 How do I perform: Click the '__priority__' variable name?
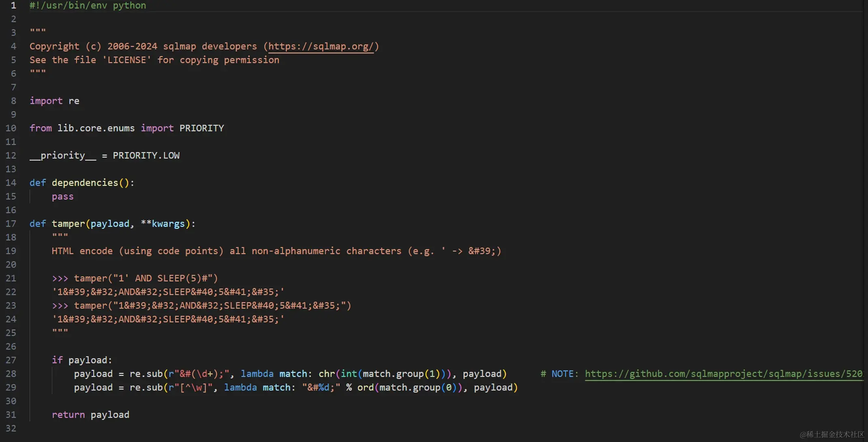pos(63,155)
